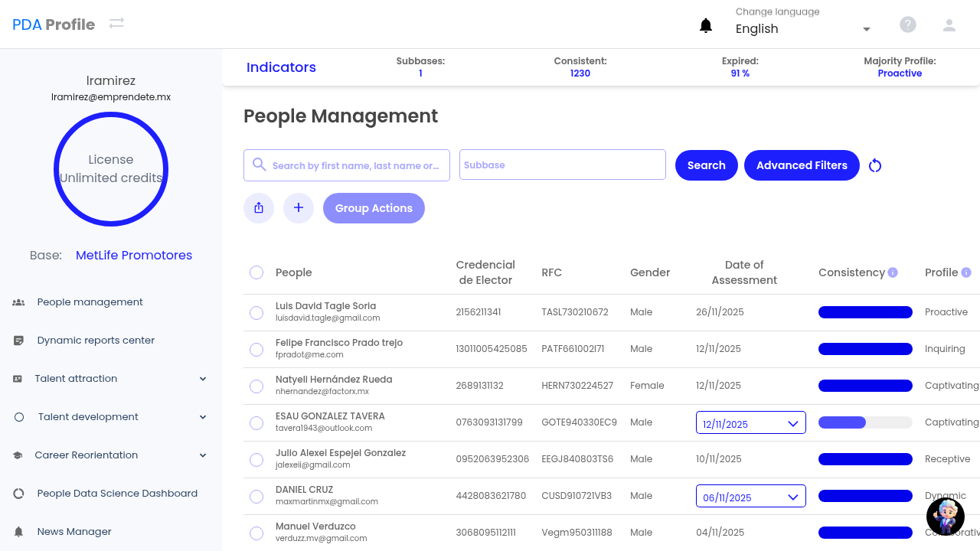Click the swap arrows icon beside PDA Profile
Screen dimensions: 980x551
[x=116, y=24]
